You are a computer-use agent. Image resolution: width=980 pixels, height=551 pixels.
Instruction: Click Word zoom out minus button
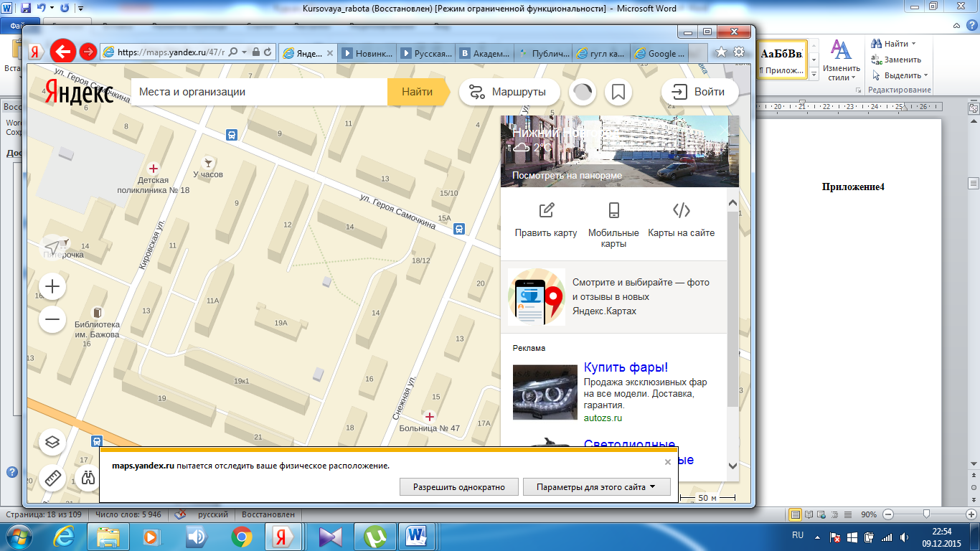[888, 514]
